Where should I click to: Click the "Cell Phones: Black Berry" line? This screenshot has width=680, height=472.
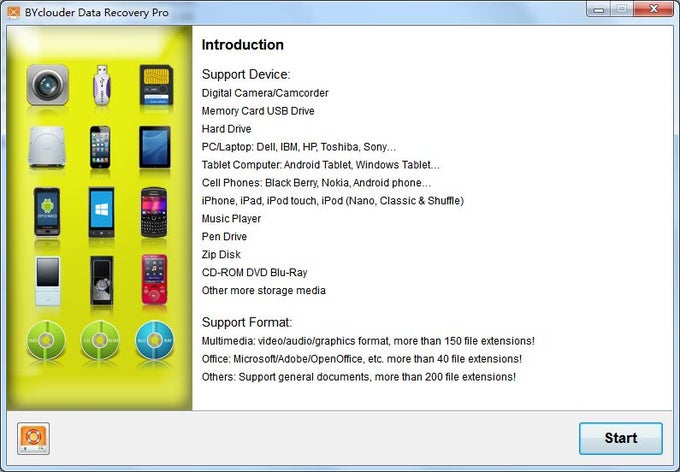316,183
